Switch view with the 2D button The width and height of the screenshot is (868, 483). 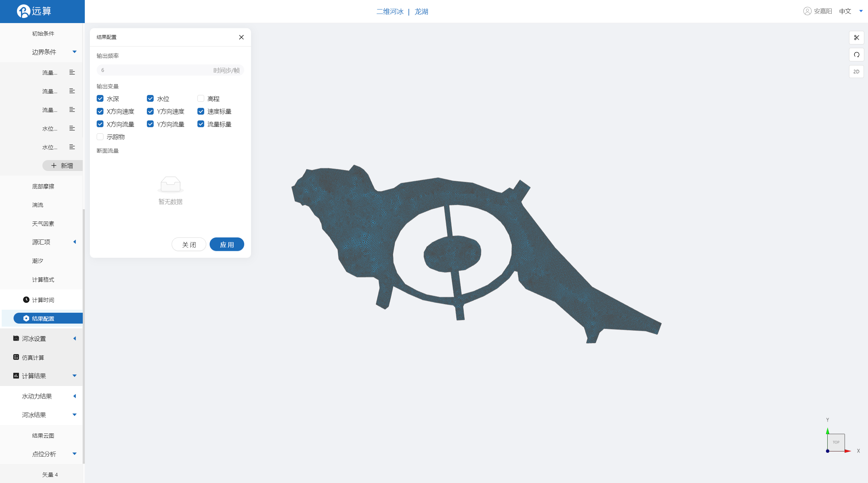click(856, 72)
